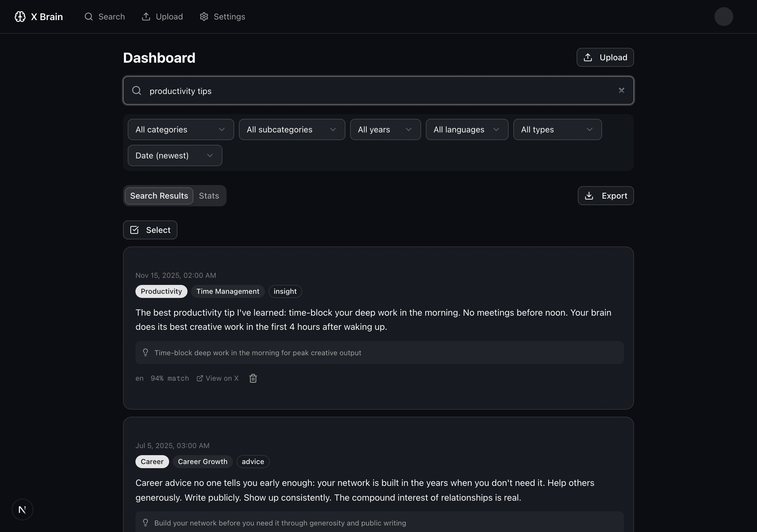Select the Search Results tab
The height and width of the screenshot is (532, 757).
158,195
